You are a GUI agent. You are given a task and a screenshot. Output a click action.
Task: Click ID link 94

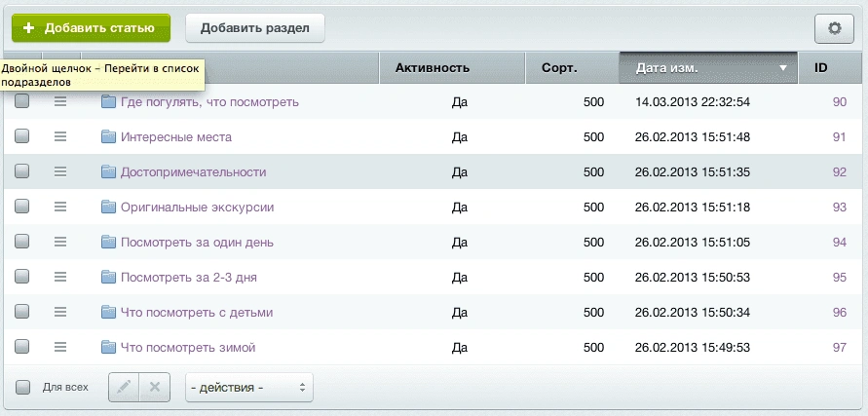839,242
